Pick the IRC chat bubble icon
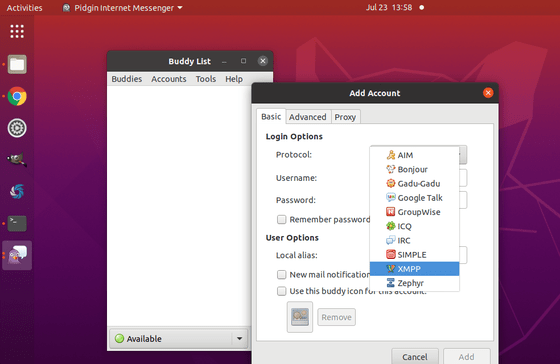 click(391, 240)
